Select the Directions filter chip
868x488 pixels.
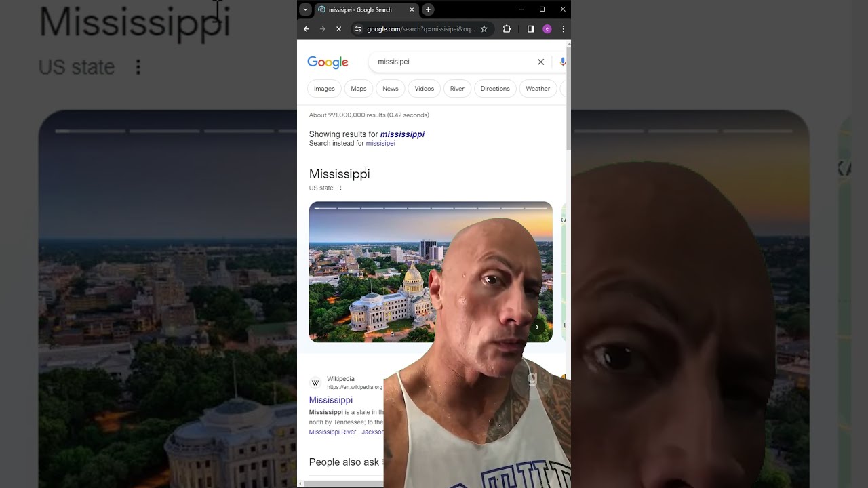click(495, 89)
